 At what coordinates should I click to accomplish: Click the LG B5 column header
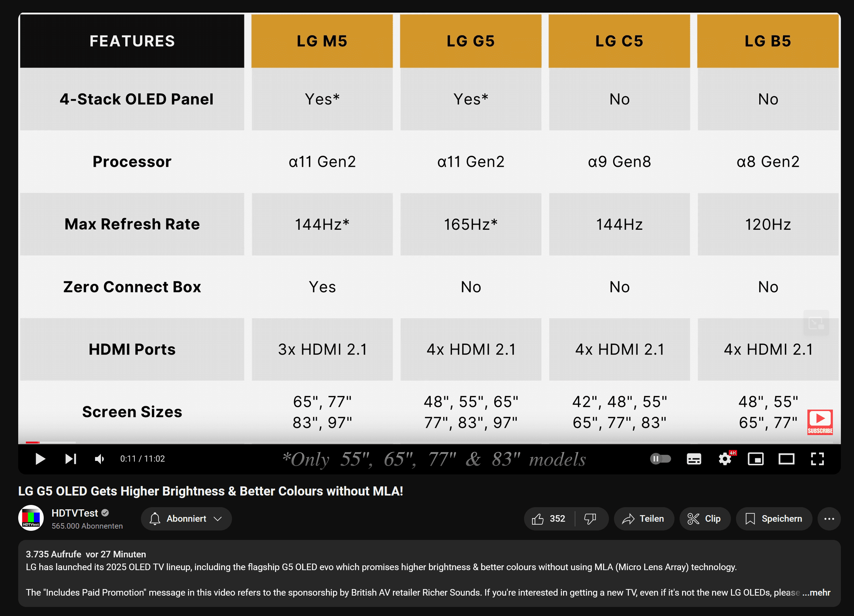coord(768,41)
